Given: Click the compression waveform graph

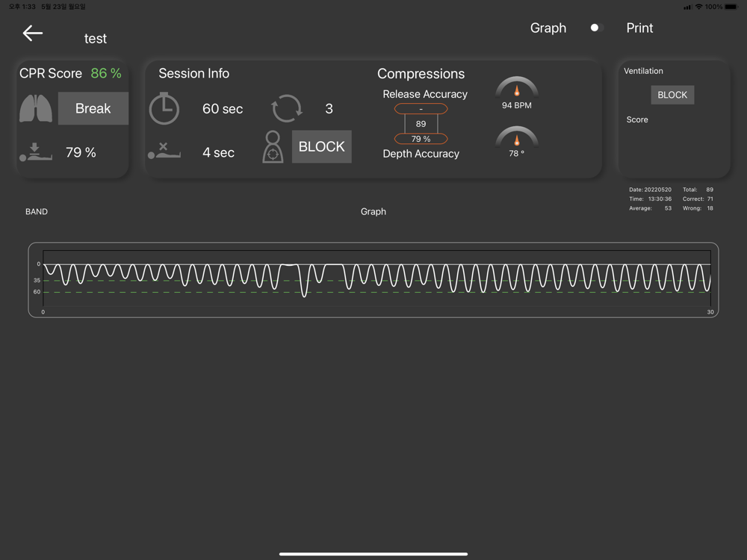Looking at the screenshot, I should (373, 280).
